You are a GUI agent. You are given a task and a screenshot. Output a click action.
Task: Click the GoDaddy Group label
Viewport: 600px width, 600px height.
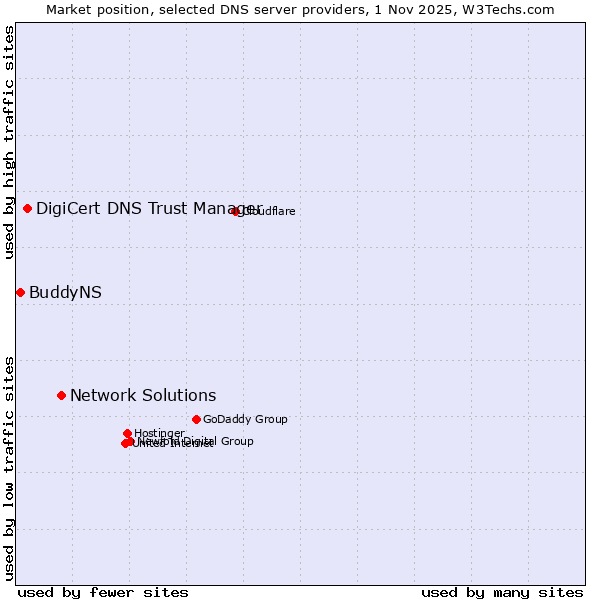tap(245, 419)
